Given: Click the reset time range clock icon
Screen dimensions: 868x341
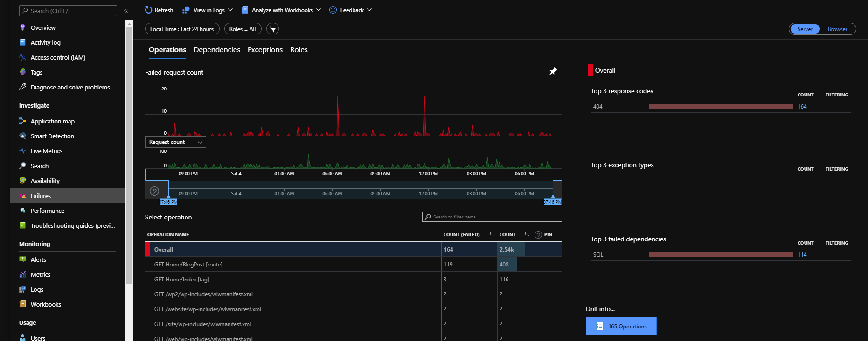Looking at the screenshot, I should (154, 191).
